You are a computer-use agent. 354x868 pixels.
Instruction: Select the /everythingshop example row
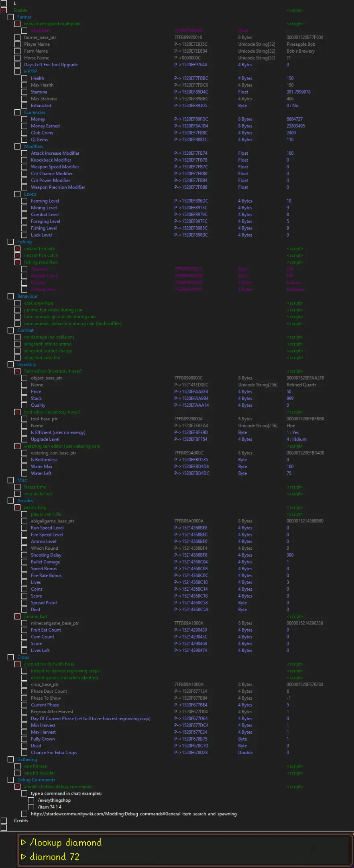coord(54,800)
